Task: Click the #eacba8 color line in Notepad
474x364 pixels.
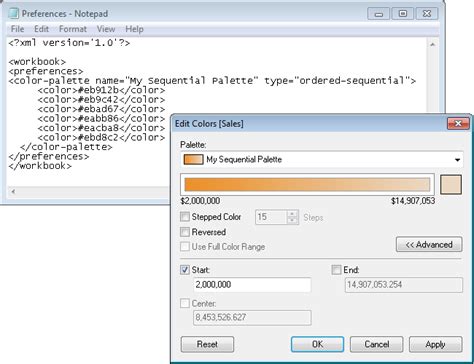Action: click(x=101, y=128)
